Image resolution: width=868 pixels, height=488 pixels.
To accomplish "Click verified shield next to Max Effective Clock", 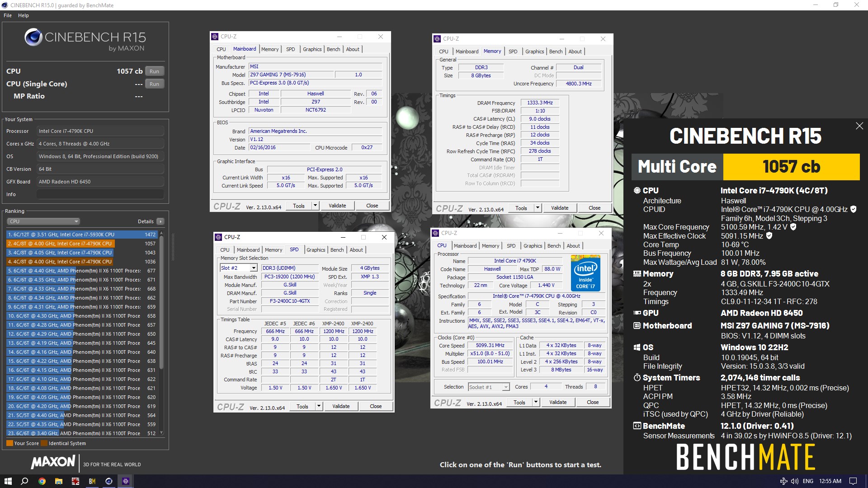I will 769,235.
